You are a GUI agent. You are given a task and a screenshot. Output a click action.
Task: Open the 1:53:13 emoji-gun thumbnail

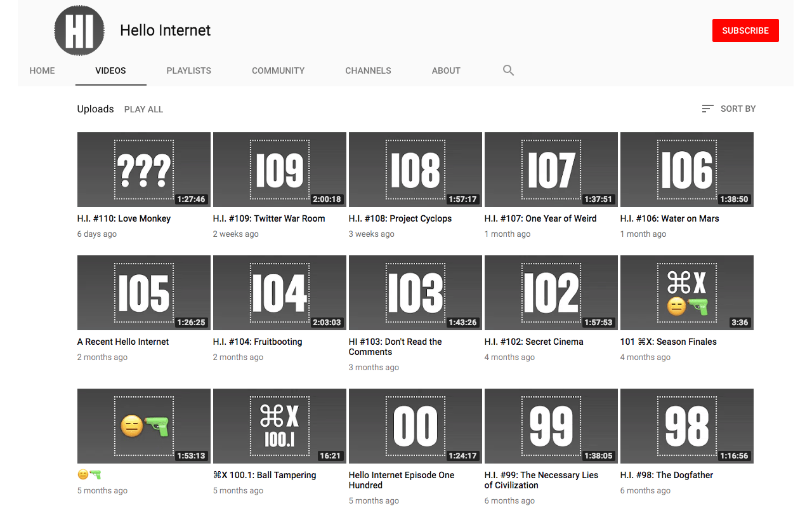[x=144, y=426]
